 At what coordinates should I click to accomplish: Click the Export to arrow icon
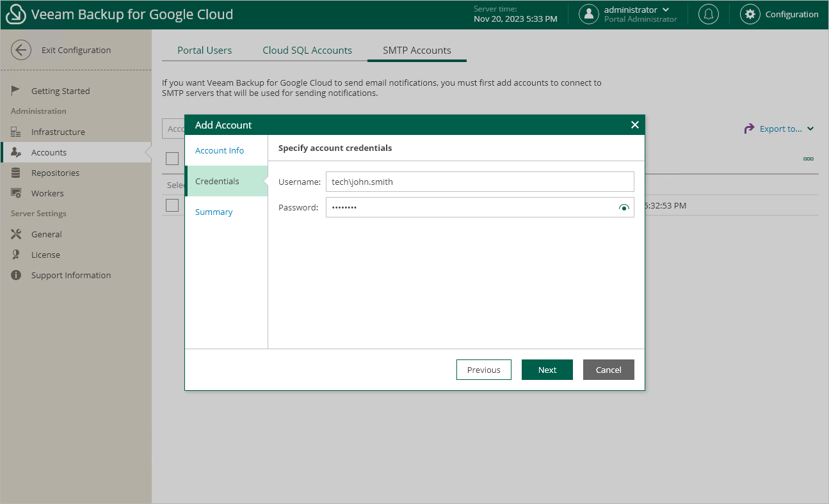coord(749,129)
